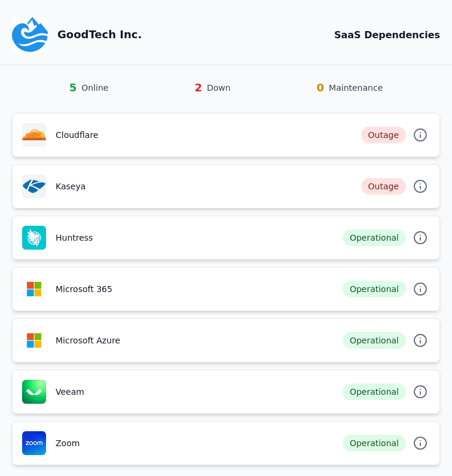Image resolution: width=452 pixels, height=476 pixels.
Task: Click the SaaS Dependencies heading
Action: tap(387, 35)
